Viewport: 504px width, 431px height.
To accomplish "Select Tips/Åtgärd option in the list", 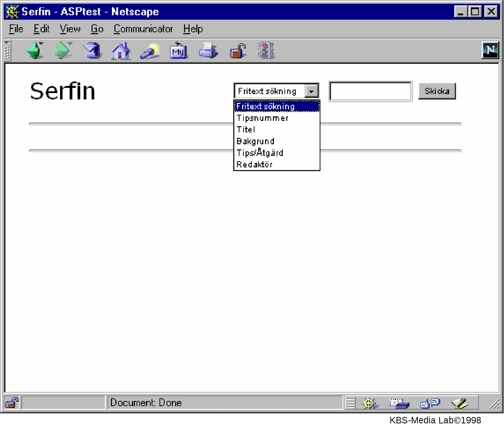I will click(277, 153).
